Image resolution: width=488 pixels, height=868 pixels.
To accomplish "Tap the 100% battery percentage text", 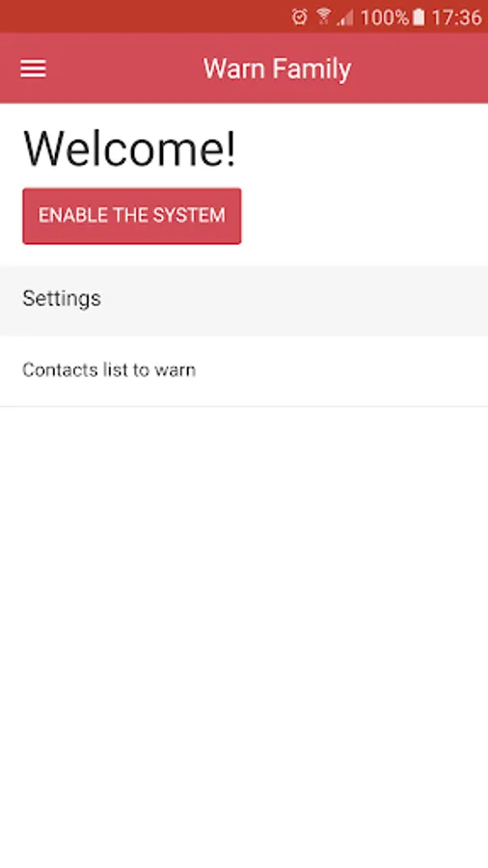I will [385, 17].
